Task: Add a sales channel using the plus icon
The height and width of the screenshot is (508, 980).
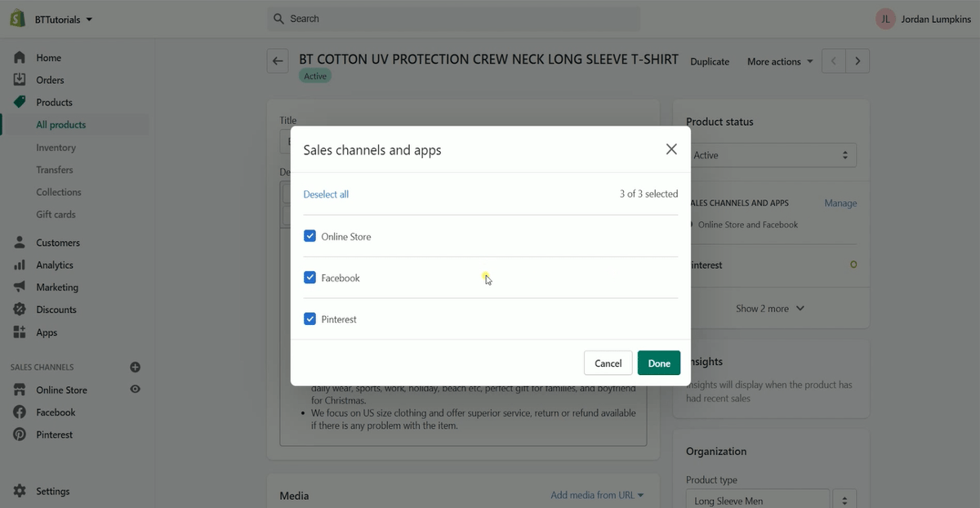Action: click(136, 367)
